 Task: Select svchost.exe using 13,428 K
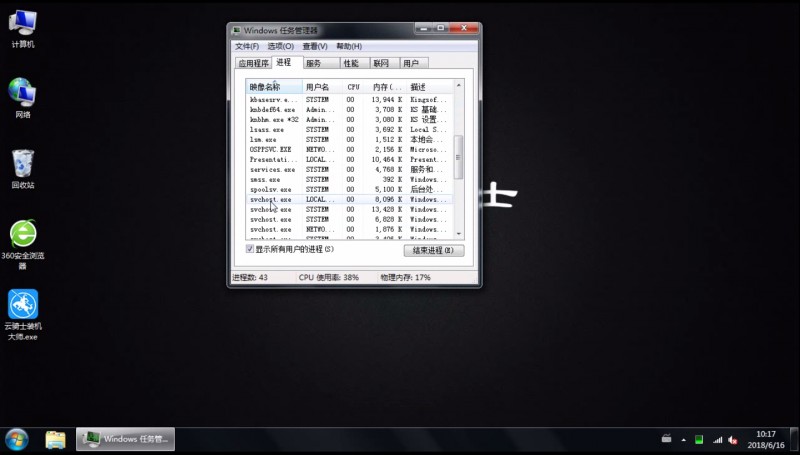349,209
